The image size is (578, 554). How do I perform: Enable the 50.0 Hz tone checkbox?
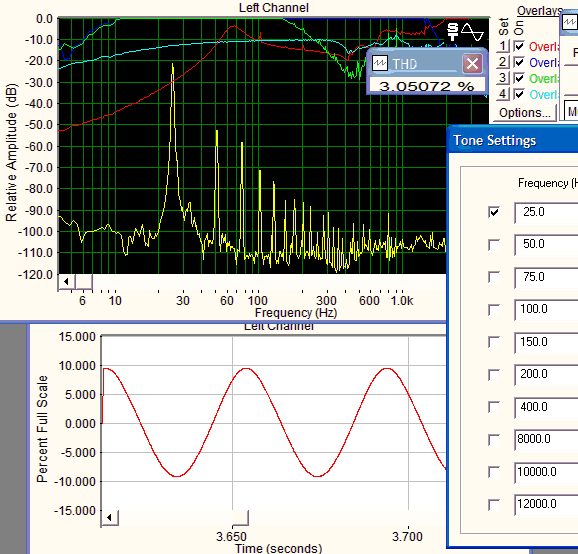(x=494, y=244)
